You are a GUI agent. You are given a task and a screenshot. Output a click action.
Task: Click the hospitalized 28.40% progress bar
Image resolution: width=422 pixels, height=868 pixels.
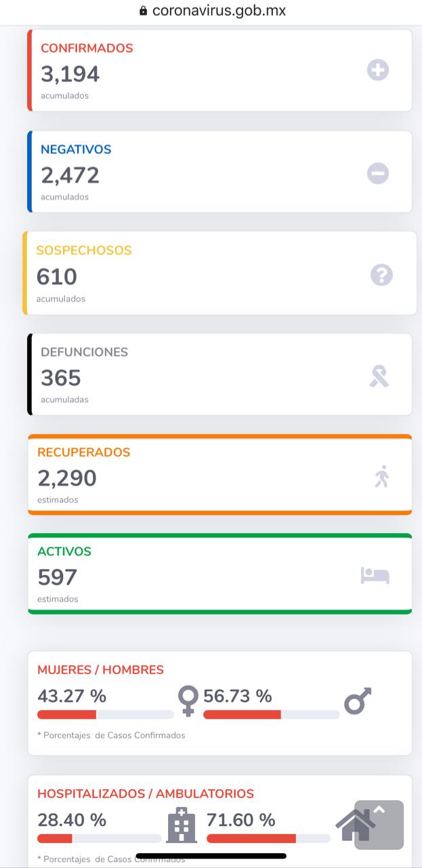pyautogui.click(x=100, y=839)
